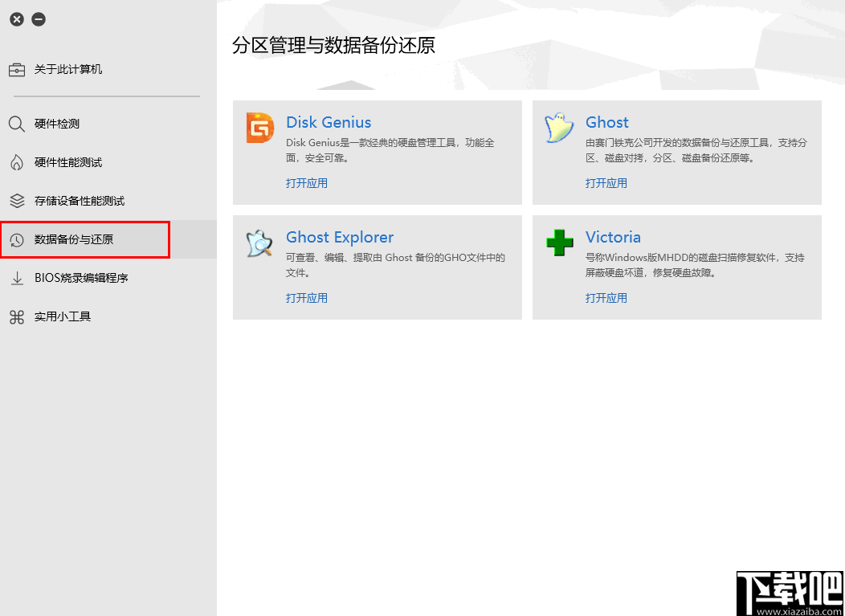This screenshot has width=845, height=616.
Task: Open 打开应用 under Disk Genius
Action: coord(306,183)
